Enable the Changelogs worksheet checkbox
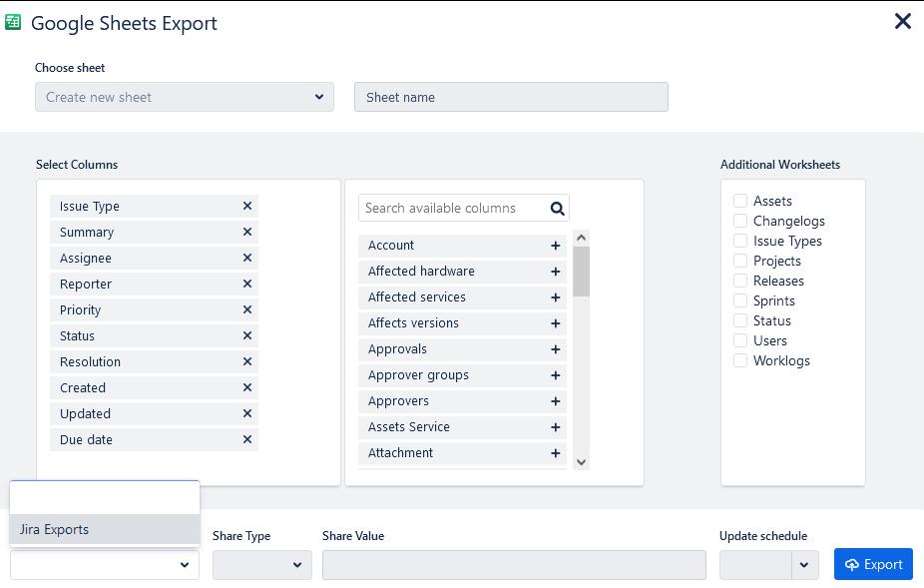924x588 pixels. 740,221
